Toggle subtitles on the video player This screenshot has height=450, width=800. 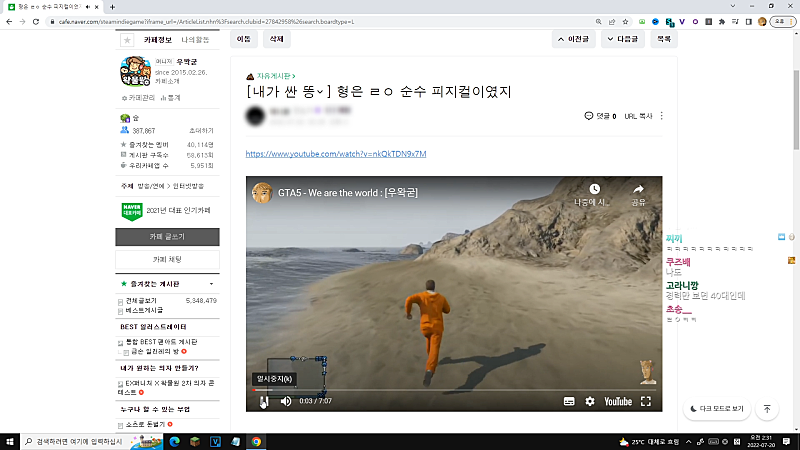(x=569, y=401)
